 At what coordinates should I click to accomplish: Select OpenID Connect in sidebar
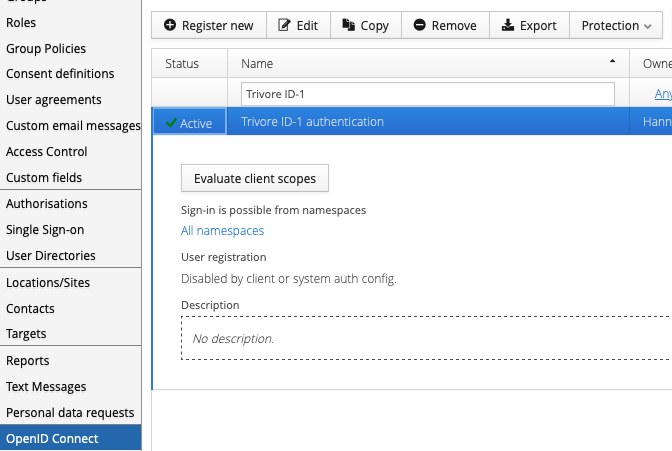52,439
